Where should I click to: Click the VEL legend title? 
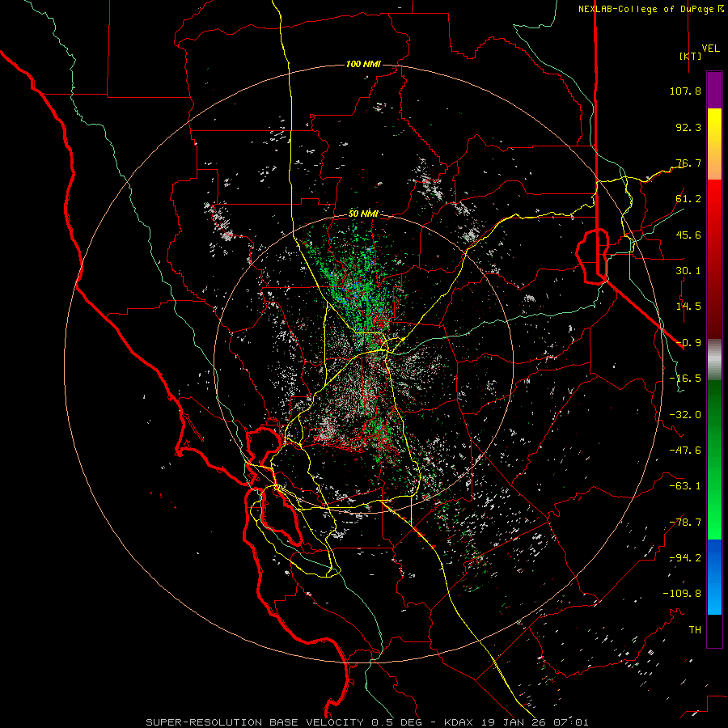click(711, 49)
